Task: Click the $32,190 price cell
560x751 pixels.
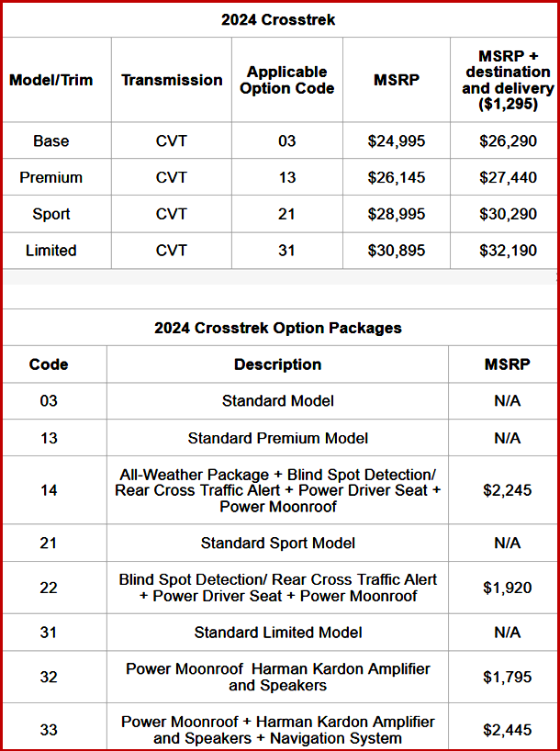Action: [508, 250]
